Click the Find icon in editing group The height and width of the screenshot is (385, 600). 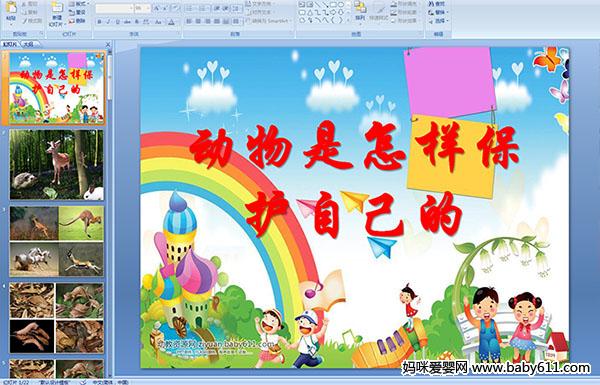point(437,4)
